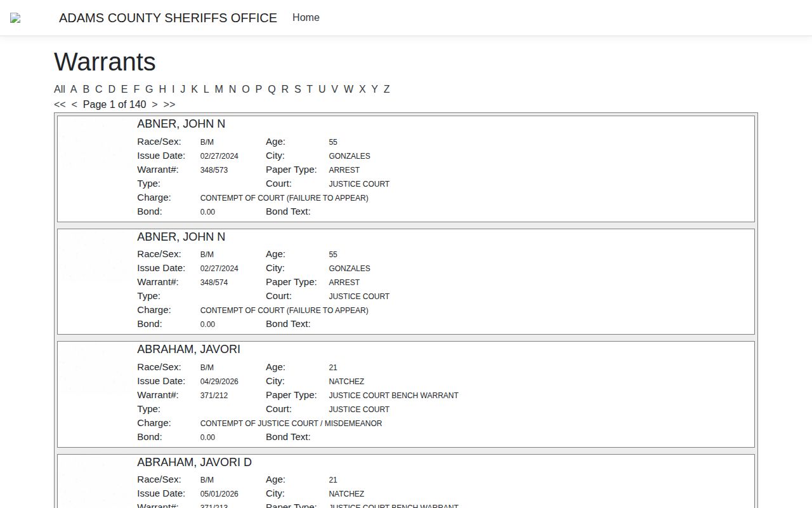The width and height of the screenshot is (812, 508).
Task: Go to the first page of warrants
Action: click(x=60, y=105)
